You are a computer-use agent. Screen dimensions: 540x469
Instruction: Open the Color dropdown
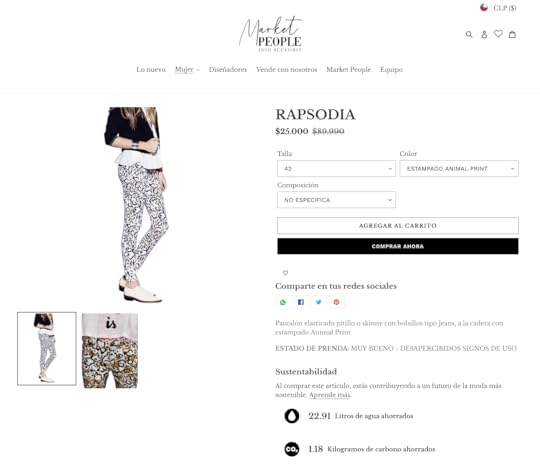459,169
